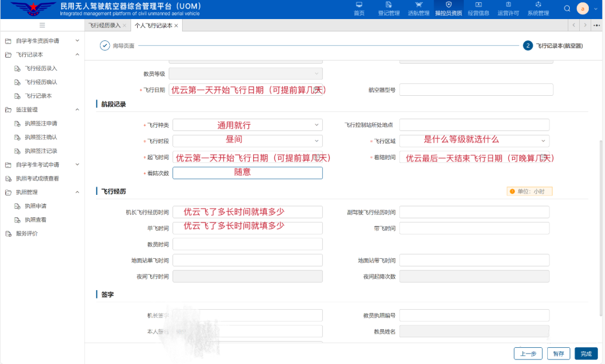Screen dimensions: 605x364
Task: Collapse the 飞行记录本 sidebar group
Action: click(x=77, y=54)
